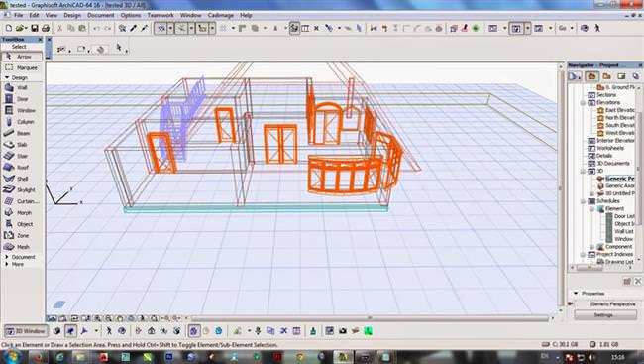The image size is (644, 364).
Task: Toggle the 3D Window button
Action: pos(26,331)
